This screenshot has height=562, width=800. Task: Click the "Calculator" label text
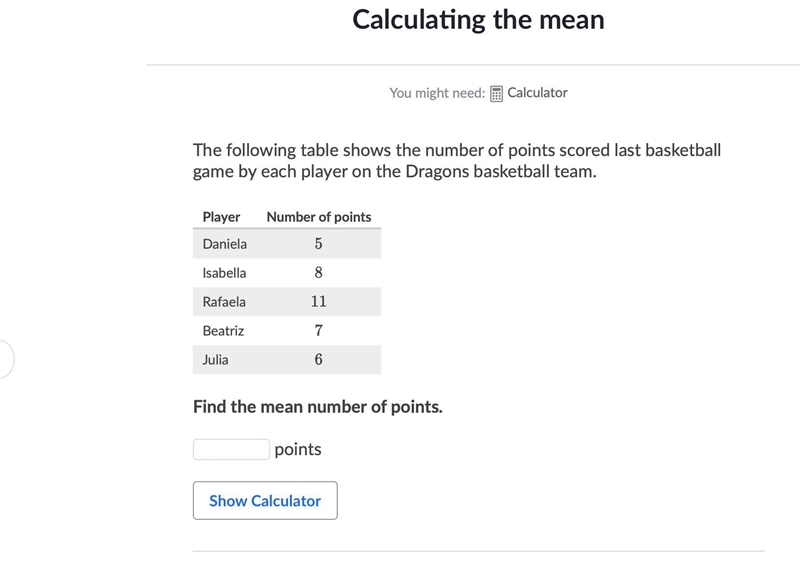(537, 93)
